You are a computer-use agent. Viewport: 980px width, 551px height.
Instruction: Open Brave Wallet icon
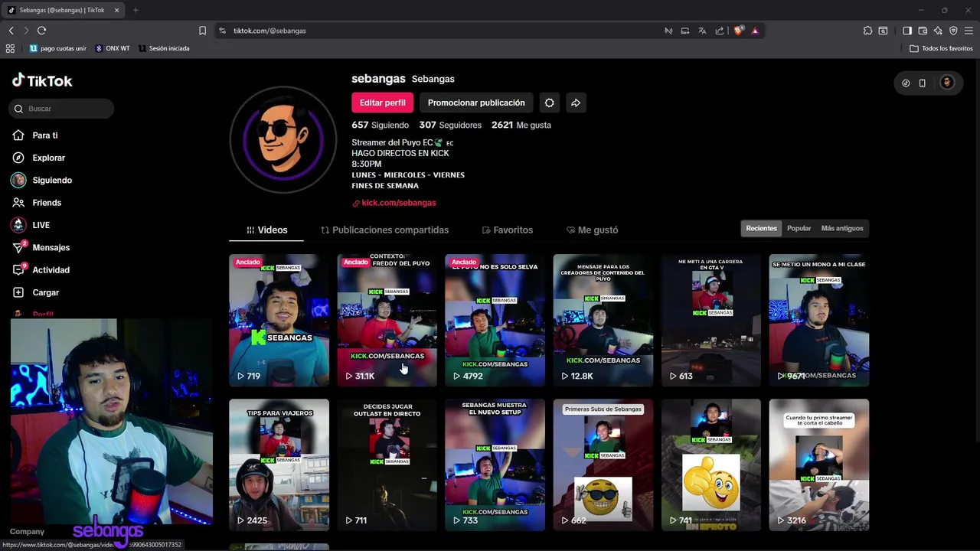point(923,31)
